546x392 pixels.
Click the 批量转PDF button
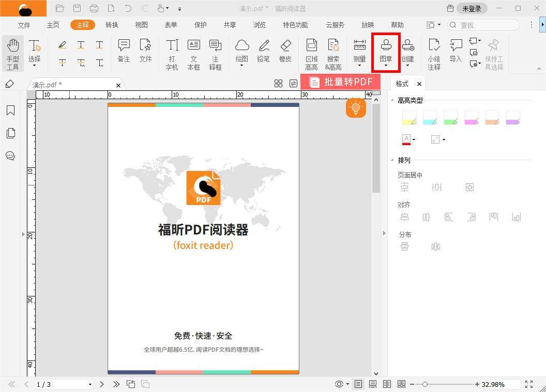pyautogui.click(x=341, y=82)
